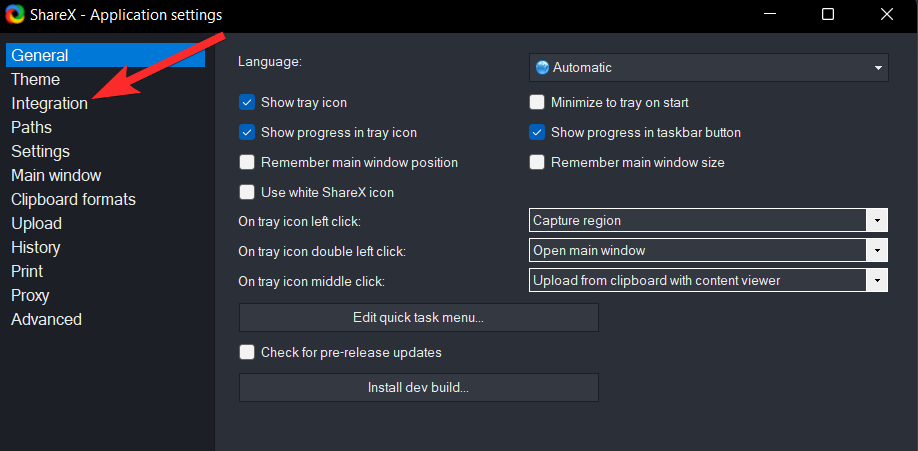Disable Show progress in taskbar button
The image size is (918, 451).
(537, 132)
